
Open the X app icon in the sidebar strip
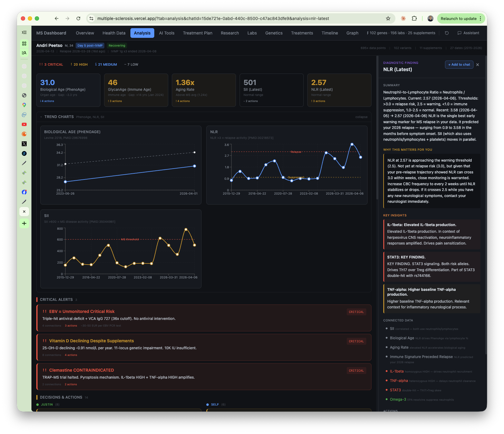[x=24, y=144]
